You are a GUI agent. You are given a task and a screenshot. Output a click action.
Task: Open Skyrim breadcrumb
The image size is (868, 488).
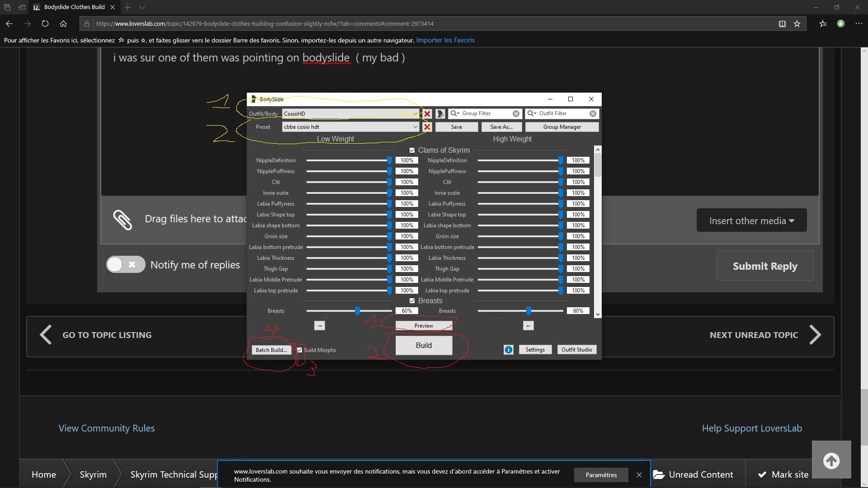(x=93, y=474)
